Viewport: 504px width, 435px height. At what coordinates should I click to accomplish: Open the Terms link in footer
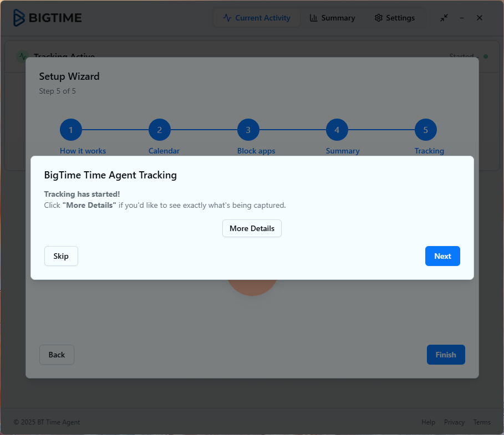[x=482, y=422]
